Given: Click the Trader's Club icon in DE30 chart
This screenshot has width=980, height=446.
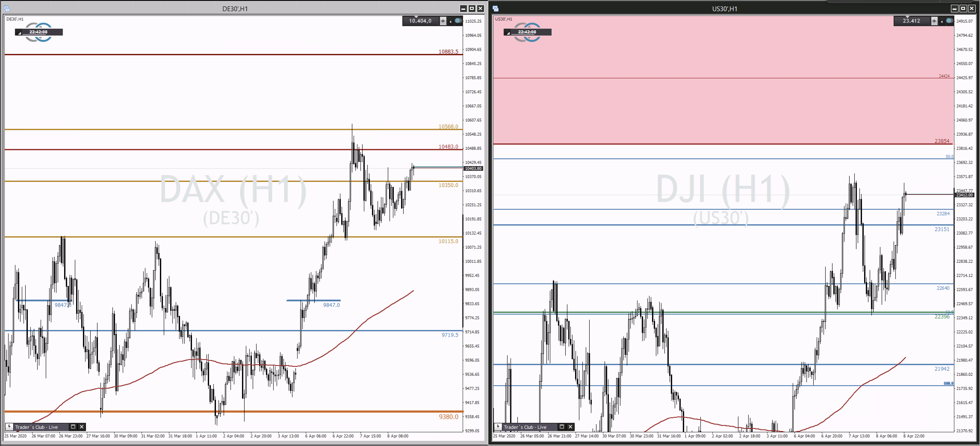Looking at the screenshot, I should click(9, 427).
